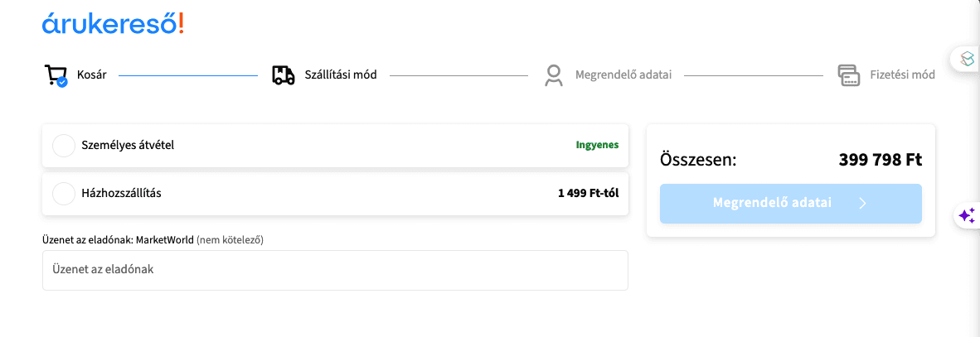
Task: Click the Kosár shopping cart icon
Action: tap(56, 75)
